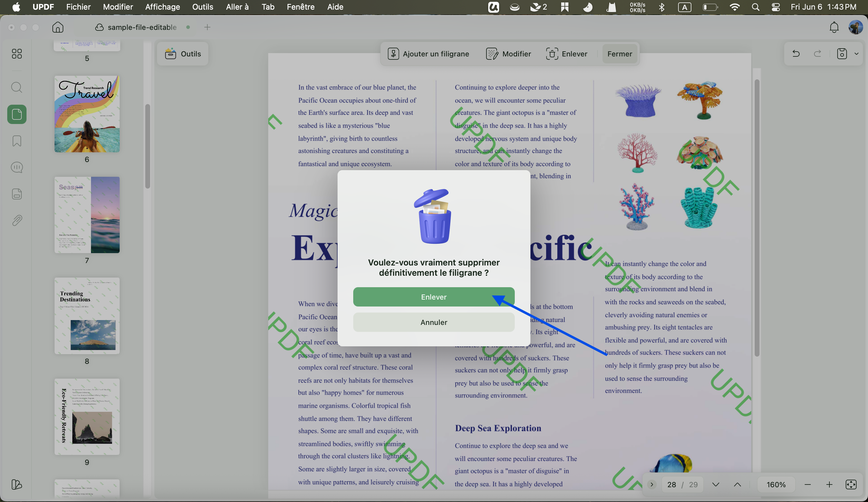Screen dimensions: 868x502
Task: Zoom out with minus button
Action: pos(808,485)
